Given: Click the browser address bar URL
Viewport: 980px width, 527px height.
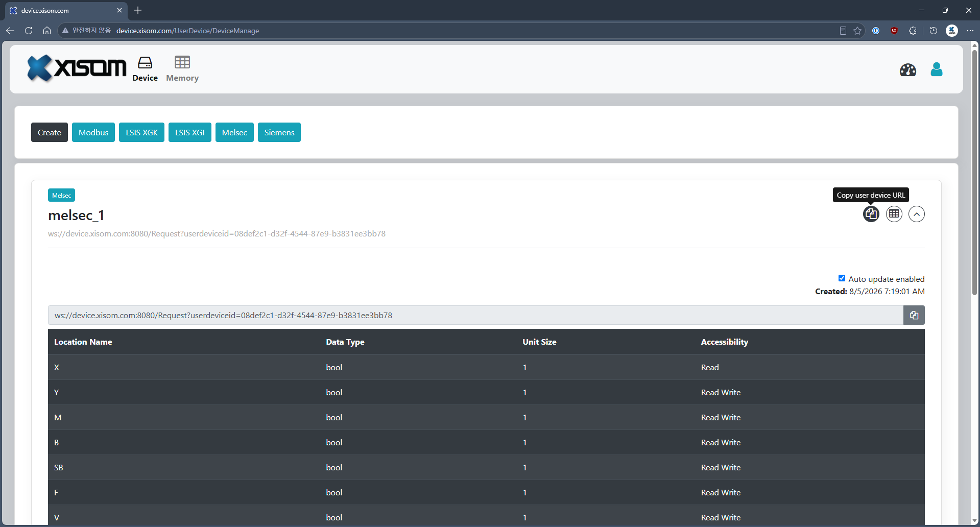Looking at the screenshot, I should (x=187, y=31).
